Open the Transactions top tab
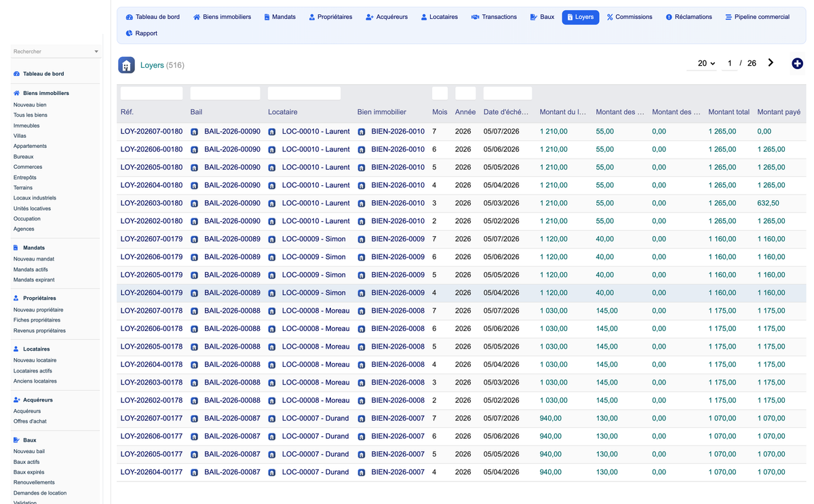This screenshot has height=504, width=814. coord(494,17)
